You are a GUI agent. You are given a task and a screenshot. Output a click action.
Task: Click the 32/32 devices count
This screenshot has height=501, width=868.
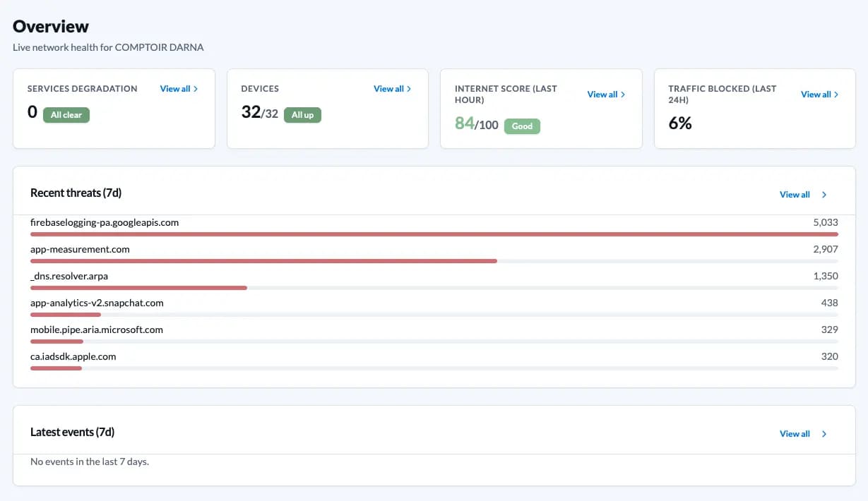(x=260, y=112)
